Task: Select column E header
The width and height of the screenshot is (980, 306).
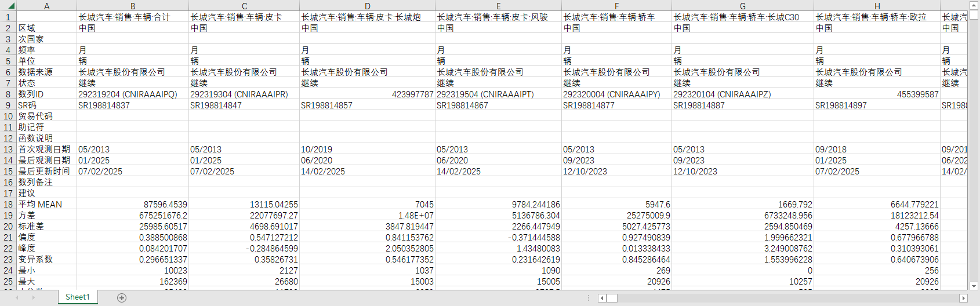Action: (498, 6)
